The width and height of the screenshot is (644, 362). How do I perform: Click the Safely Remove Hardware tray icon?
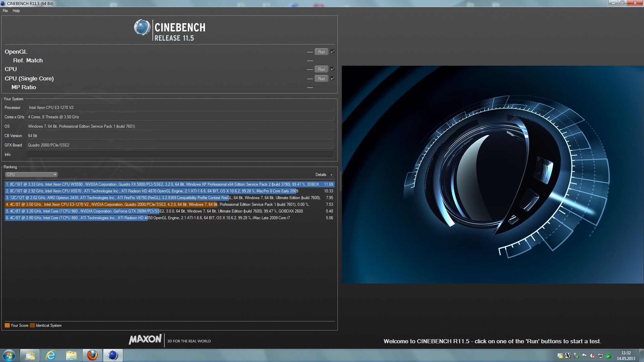click(576, 356)
